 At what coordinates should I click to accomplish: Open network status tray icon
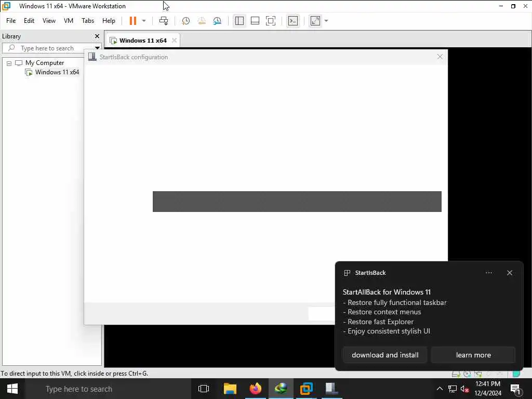coord(453,389)
